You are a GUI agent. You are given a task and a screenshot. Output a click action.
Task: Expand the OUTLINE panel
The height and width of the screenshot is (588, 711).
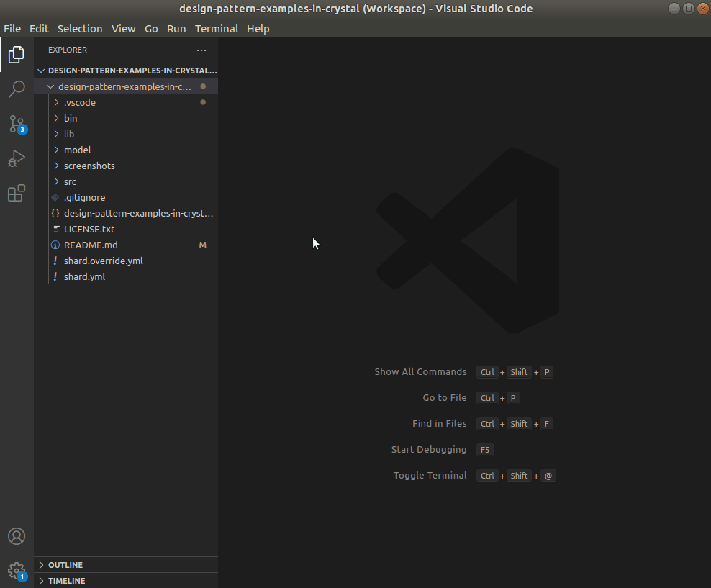(126, 565)
